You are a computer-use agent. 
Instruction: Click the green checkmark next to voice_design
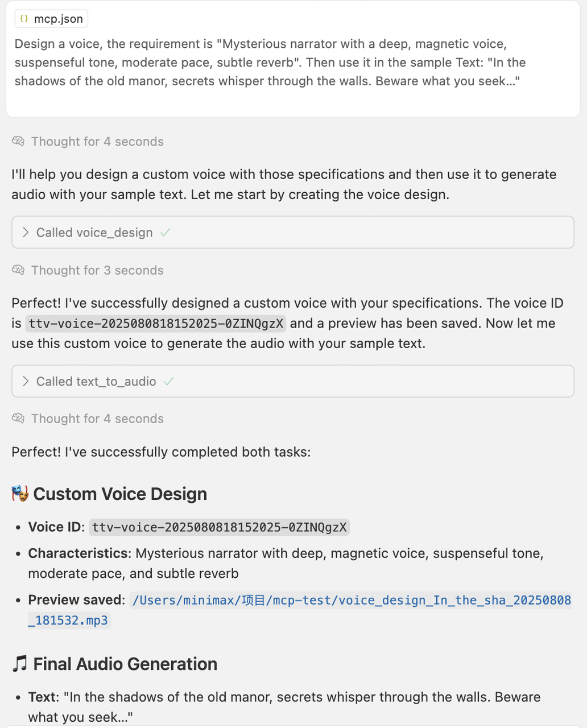tap(166, 233)
